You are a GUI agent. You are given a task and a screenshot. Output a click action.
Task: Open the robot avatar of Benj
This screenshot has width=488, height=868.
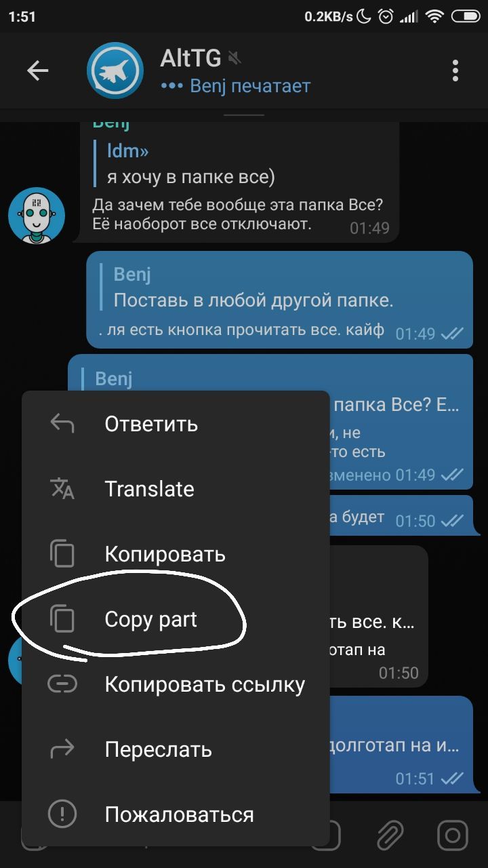pos(37,216)
